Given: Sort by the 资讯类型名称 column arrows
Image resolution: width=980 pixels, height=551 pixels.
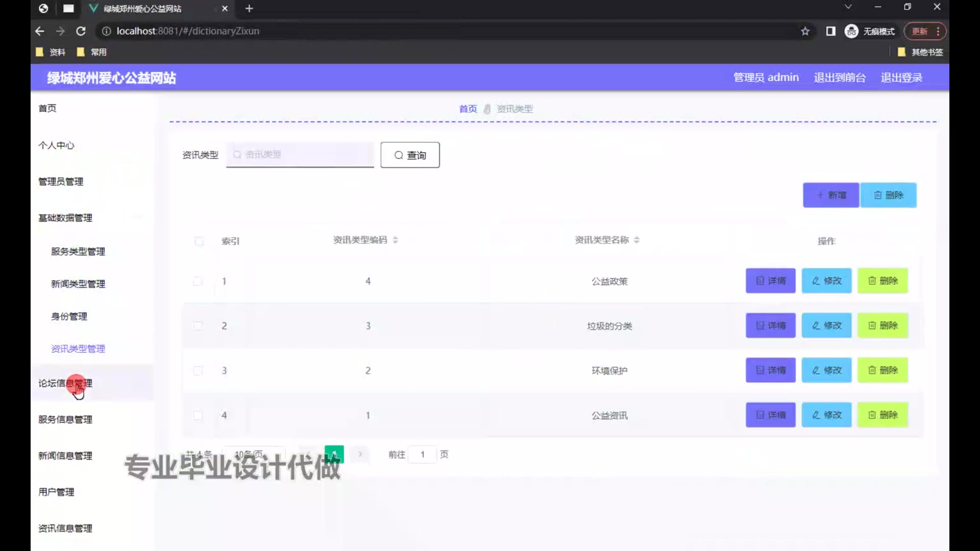Looking at the screenshot, I should [x=636, y=240].
